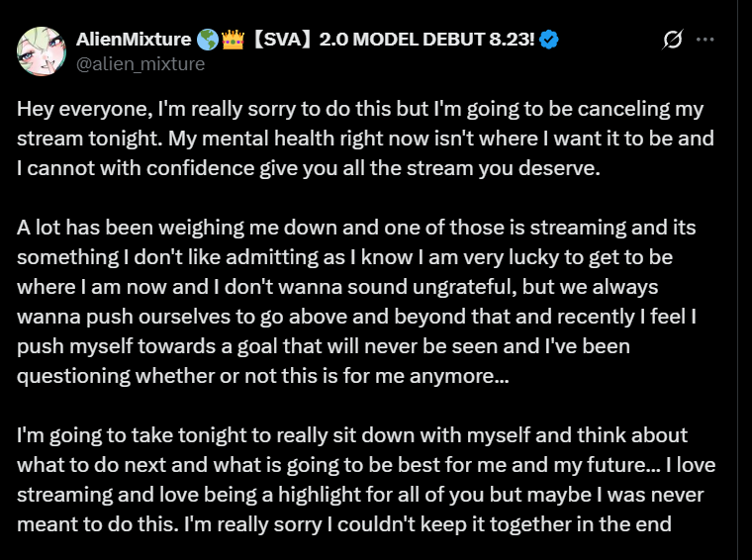Open the @alien_mixture handle link
752x560 pixels.
tap(141, 63)
